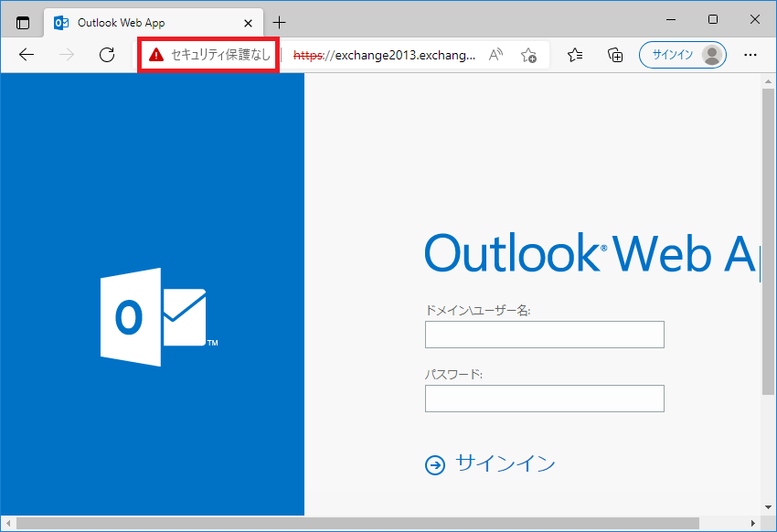777x532 pixels.
Task: Close the Outlook Web App tab
Action: (x=249, y=23)
